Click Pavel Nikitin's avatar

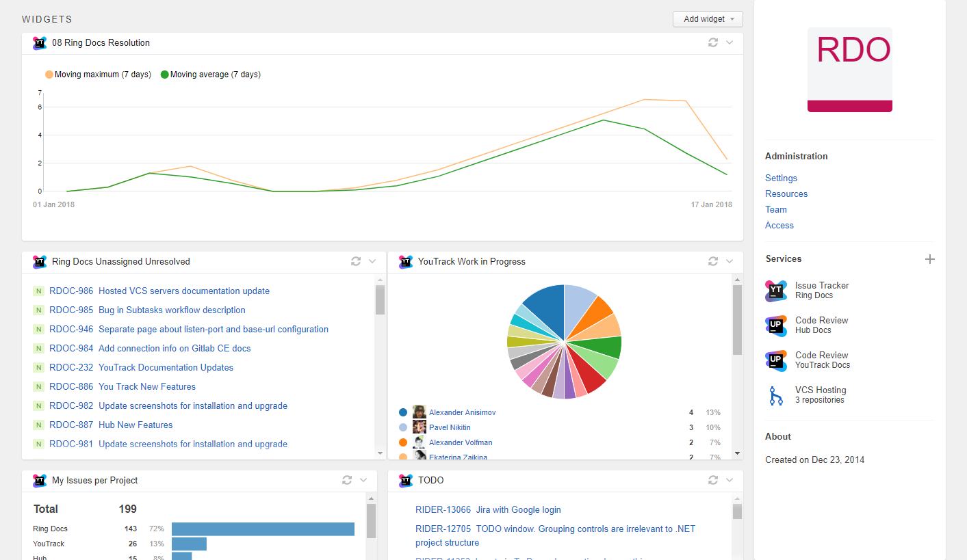(420, 427)
